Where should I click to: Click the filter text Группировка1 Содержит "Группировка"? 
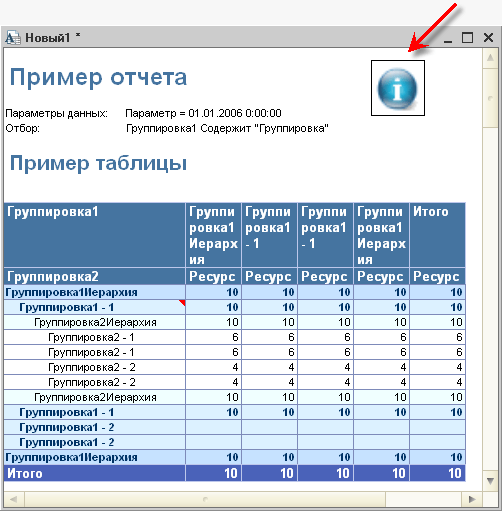tap(227, 128)
